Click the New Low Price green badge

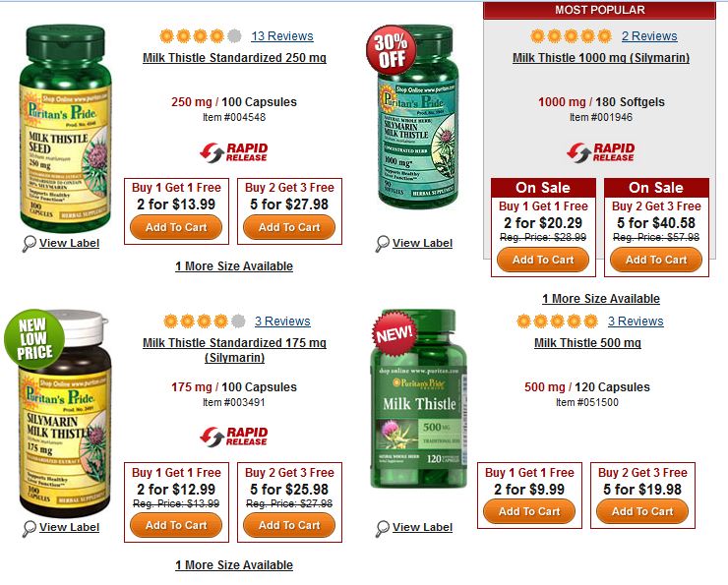(x=33, y=338)
